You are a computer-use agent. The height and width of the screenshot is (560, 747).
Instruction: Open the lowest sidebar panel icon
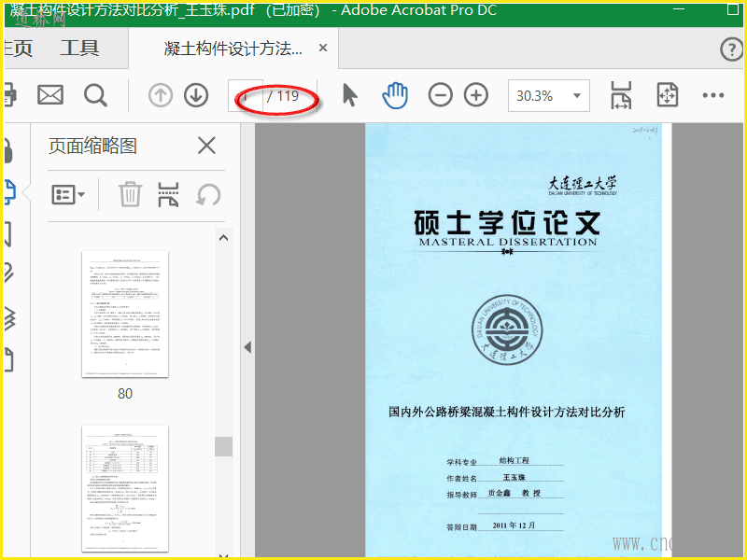[8, 359]
